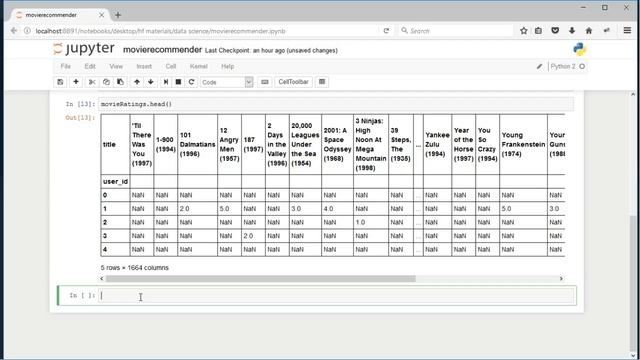Open the Edit menu
The image size is (640, 360).
[90, 66]
